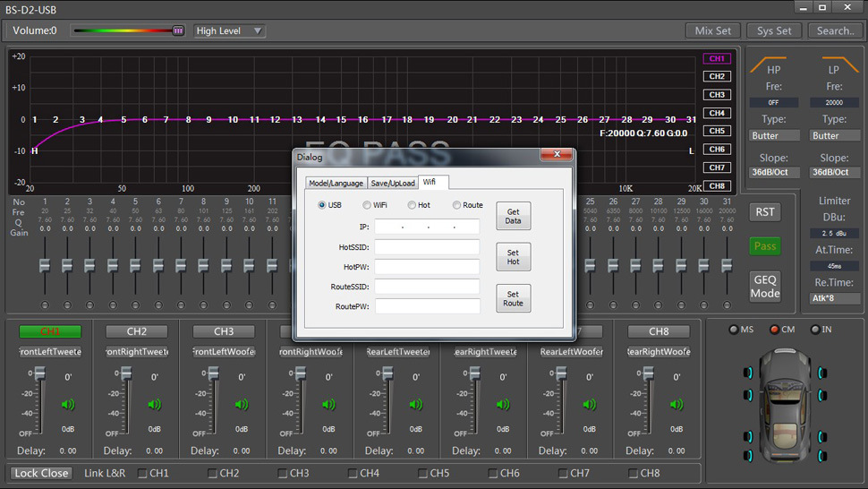Mute CH2 using its speaker icon

pyautogui.click(x=156, y=405)
